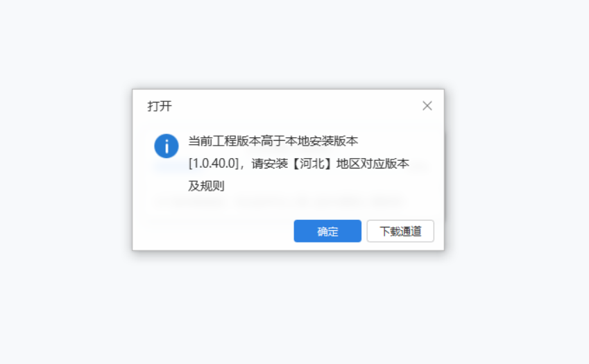Close the 打开 dialog with the X

(x=427, y=106)
